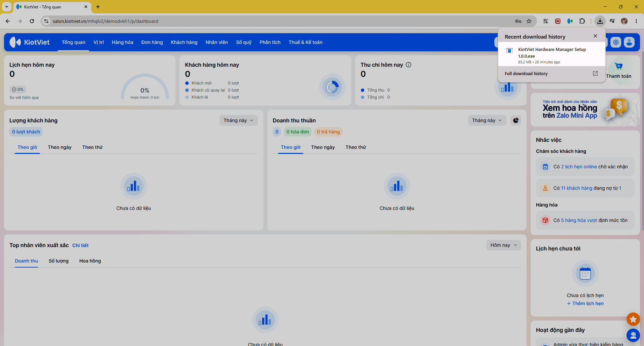Open full download history external icon
644x346 pixels.
595,73
